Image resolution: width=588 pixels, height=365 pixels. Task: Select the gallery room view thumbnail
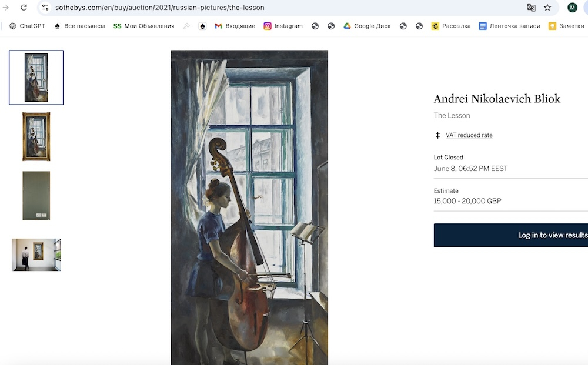[x=36, y=255]
